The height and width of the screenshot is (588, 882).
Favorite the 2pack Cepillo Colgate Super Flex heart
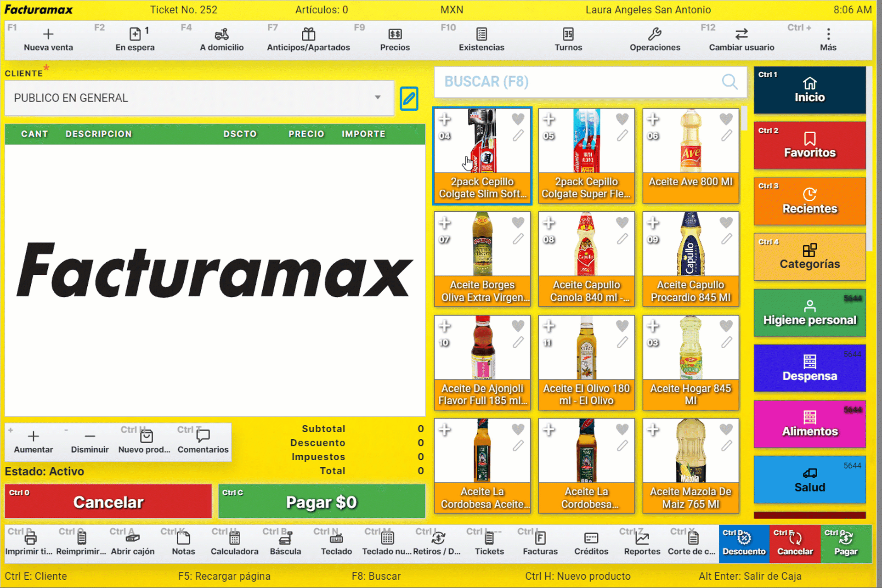622,119
